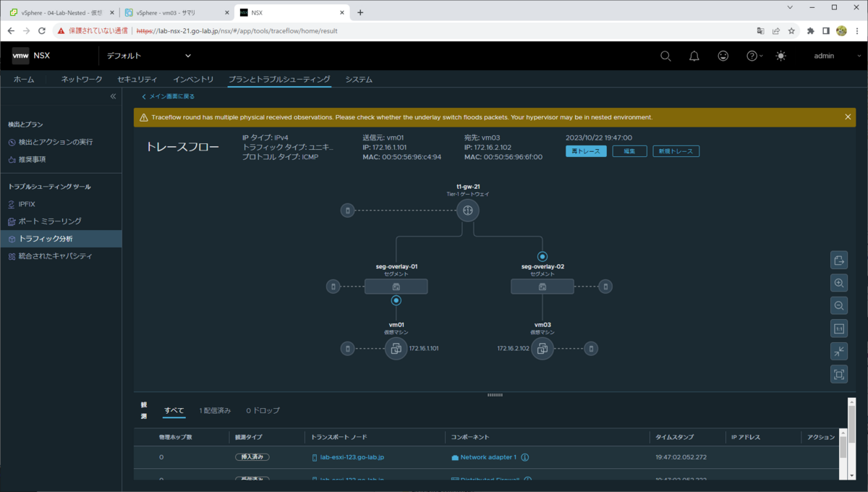This screenshot has width=868, height=492.
Task: Go to the インベントリ tab
Action: (x=193, y=80)
